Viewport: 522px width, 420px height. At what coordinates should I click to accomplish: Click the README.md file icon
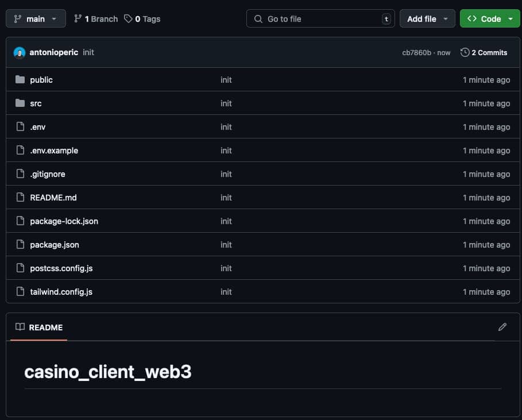click(x=20, y=197)
